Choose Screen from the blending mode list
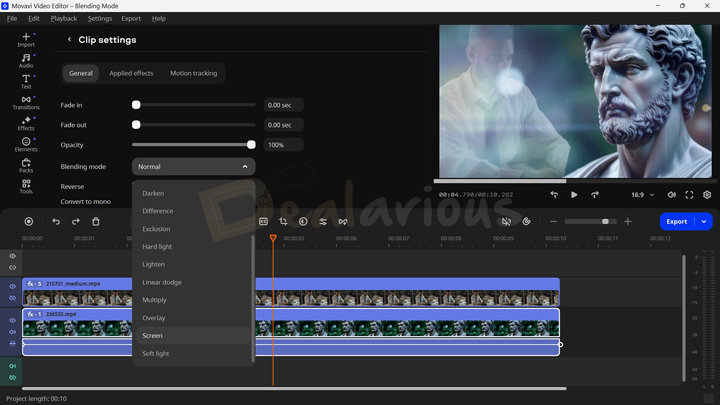Image resolution: width=720 pixels, height=405 pixels. pos(153,336)
